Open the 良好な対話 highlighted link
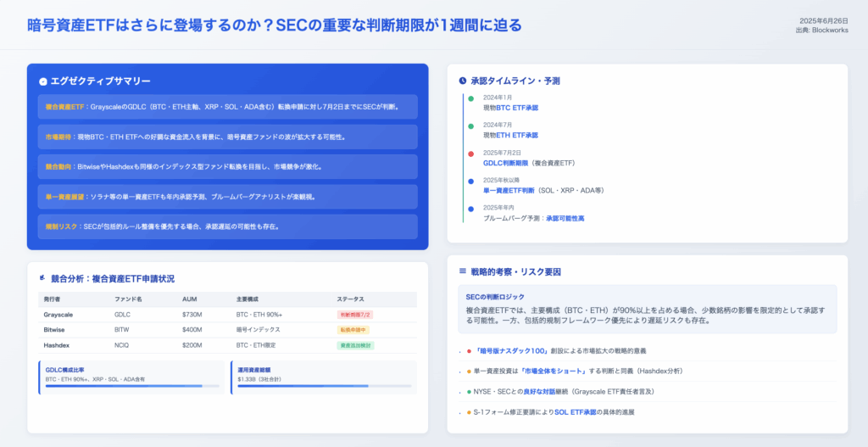The height and width of the screenshot is (447, 868). pyautogui.click(x=538, y=392)
